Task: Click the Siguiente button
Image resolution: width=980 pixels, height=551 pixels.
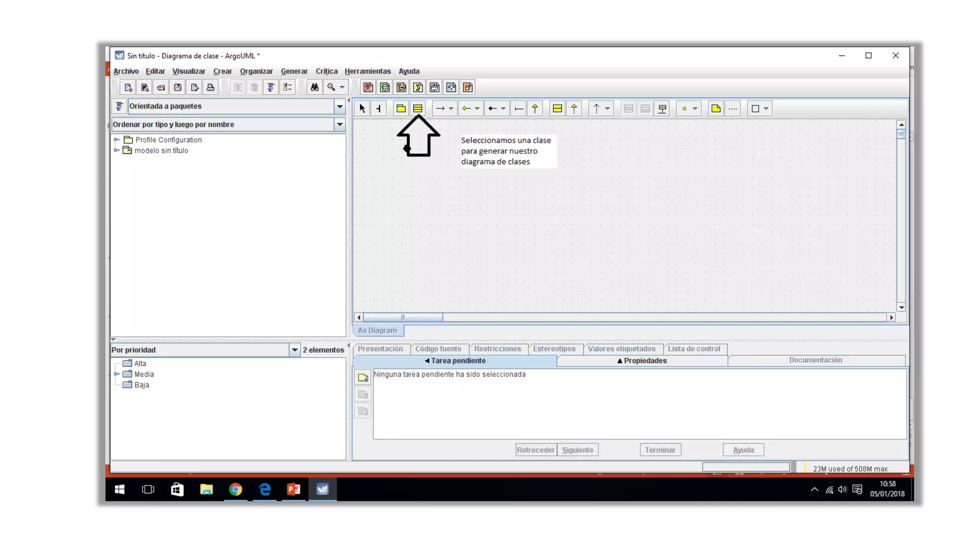Action: 578,450
